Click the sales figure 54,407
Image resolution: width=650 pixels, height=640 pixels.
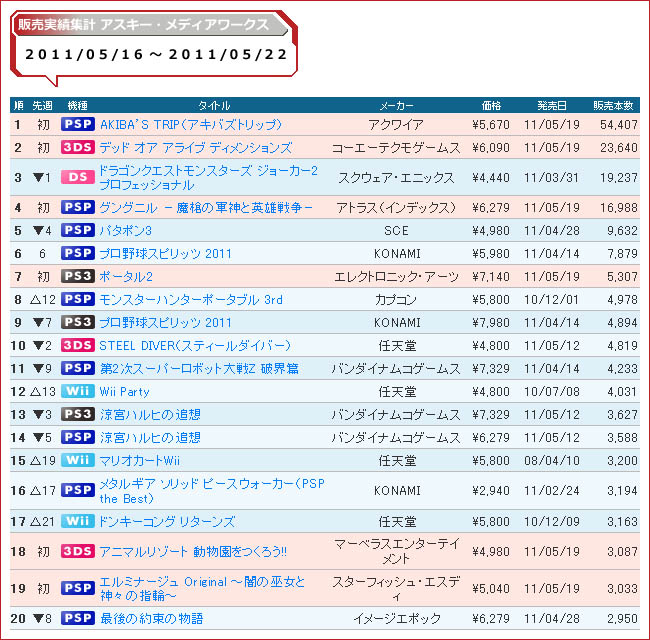(619, 124)
